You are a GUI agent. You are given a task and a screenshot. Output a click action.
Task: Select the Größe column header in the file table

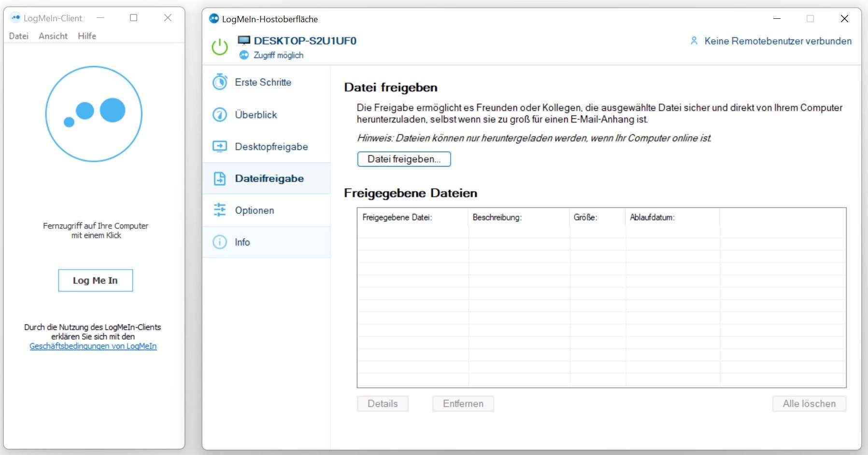[x=586, y=218]
